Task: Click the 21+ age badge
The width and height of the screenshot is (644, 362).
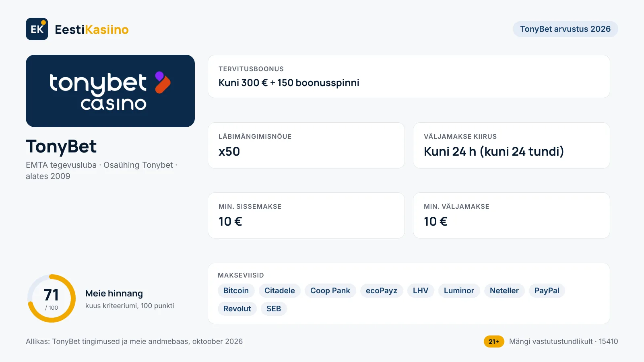Action: click(494, 341)
